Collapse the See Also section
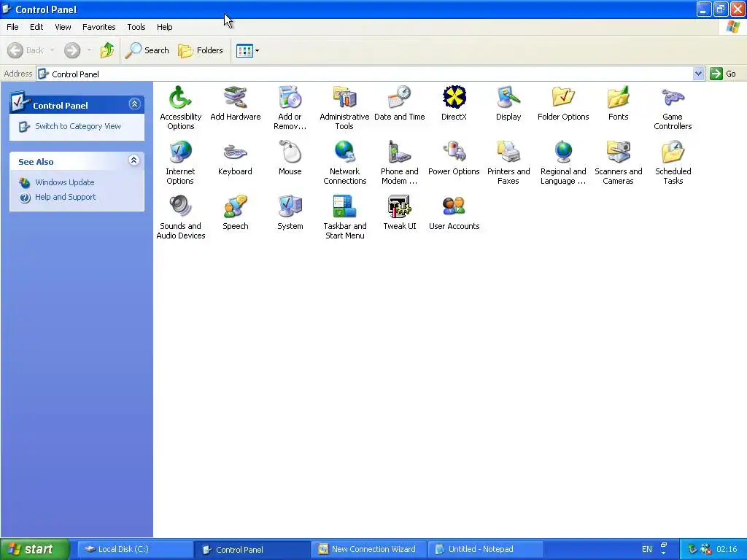 coord(134,160)
